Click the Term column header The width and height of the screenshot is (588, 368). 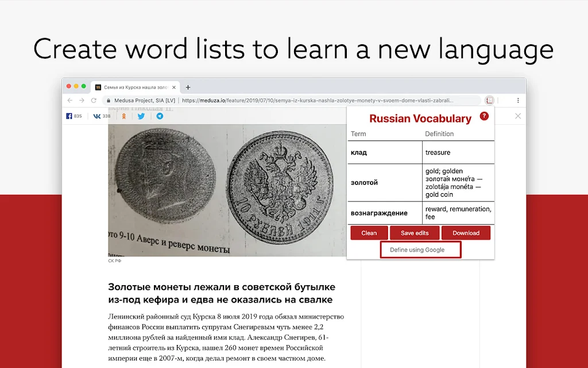pyautogui.click(x=358, y=133)
